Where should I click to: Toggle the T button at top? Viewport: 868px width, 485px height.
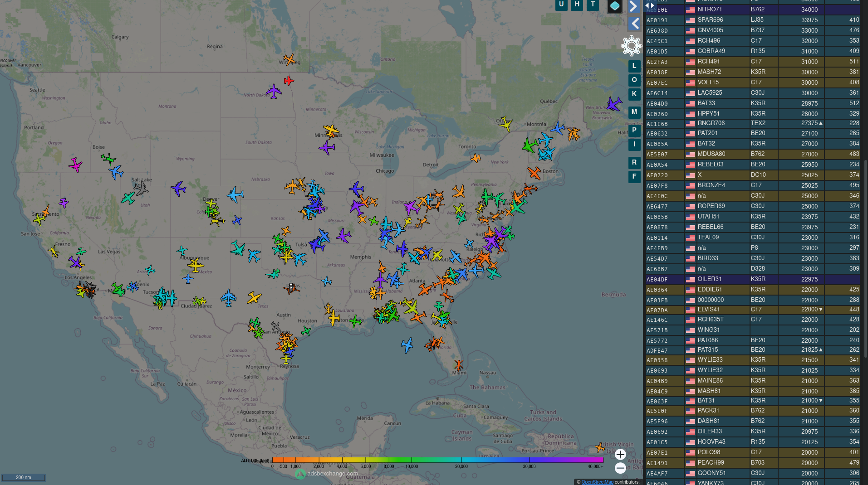(593, 5)
